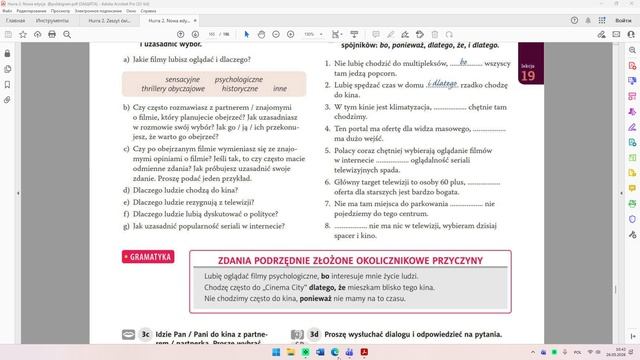Image resolution: width=640 pixels, height=360 pixels.
Task: Open Microsoft Teams from the taskbar
Action: pos(349,352)
